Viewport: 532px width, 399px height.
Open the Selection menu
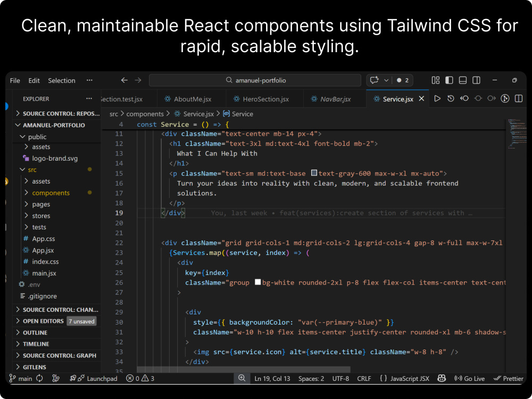[x=61, y=80]
